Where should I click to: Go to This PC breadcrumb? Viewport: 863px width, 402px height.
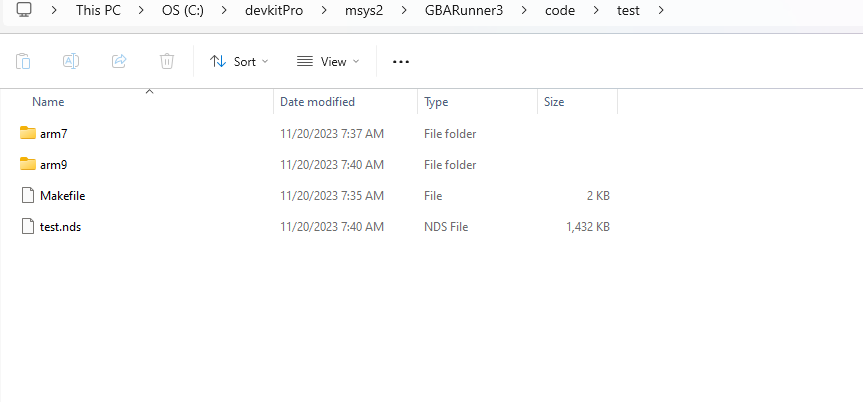click(x=98, y=10)
